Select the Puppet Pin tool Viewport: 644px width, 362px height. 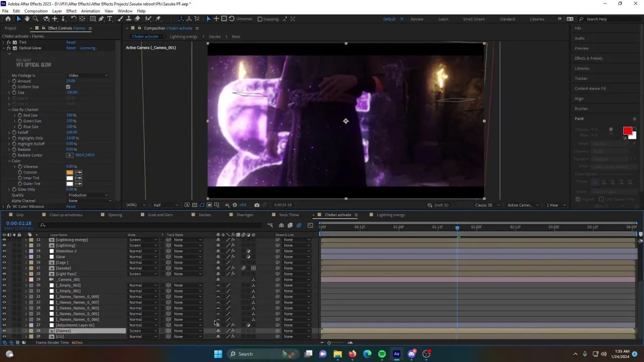(158, 19)
